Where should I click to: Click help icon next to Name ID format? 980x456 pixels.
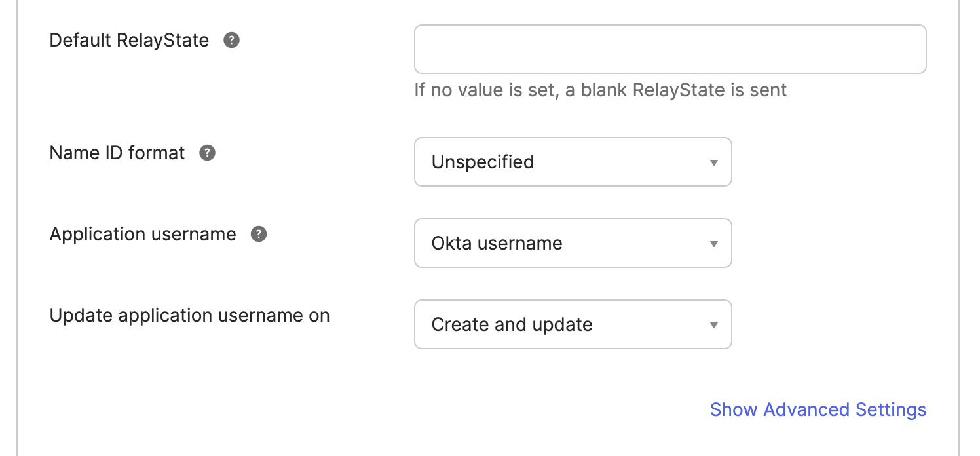tap(208, 153)
